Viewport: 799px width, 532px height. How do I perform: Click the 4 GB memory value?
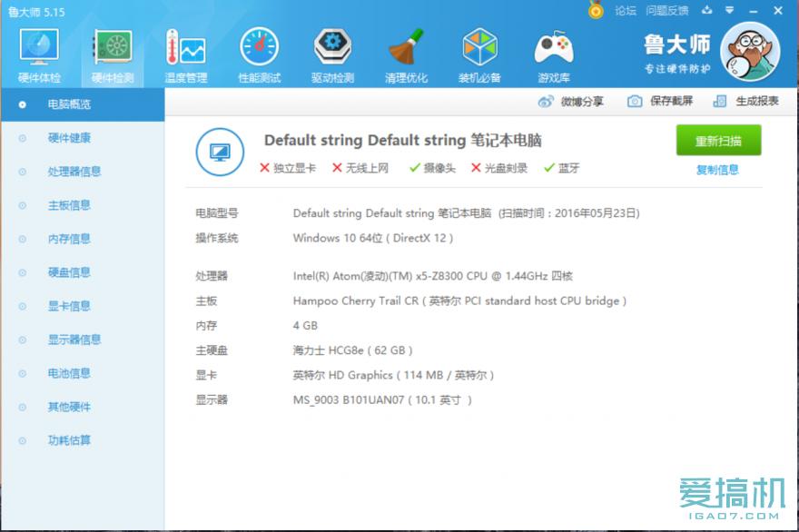coord(305,326)
